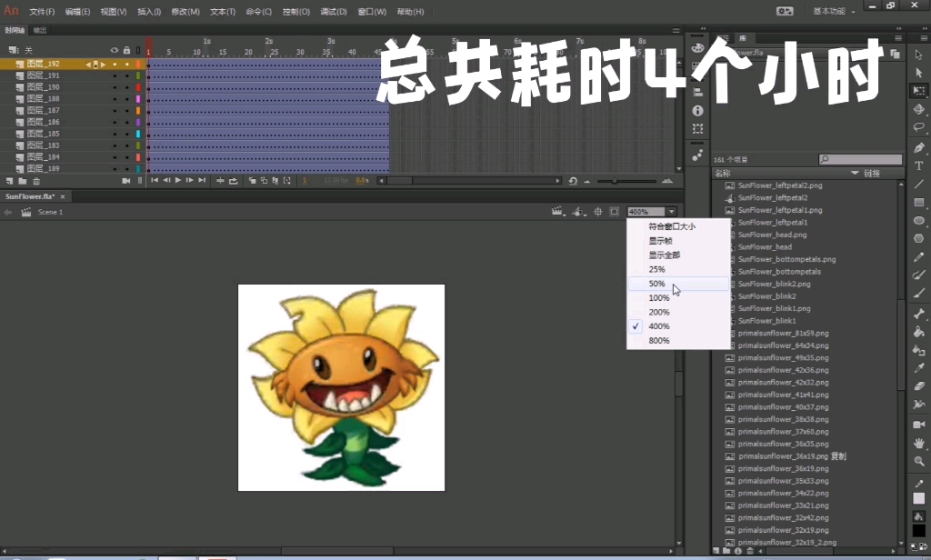931x560 pixels.
Task: Collapse the icon dock double arrow
Action: (x=704, y=28)
